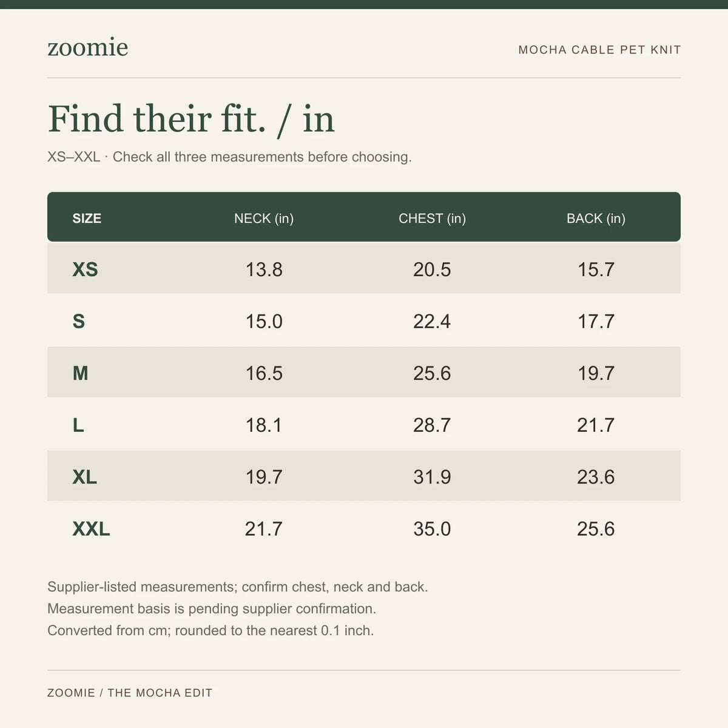This screenshot has width=728, height=728.
Task: Click the L neck value 18.1
Action: pyautogui.click(x=264, y=425)
